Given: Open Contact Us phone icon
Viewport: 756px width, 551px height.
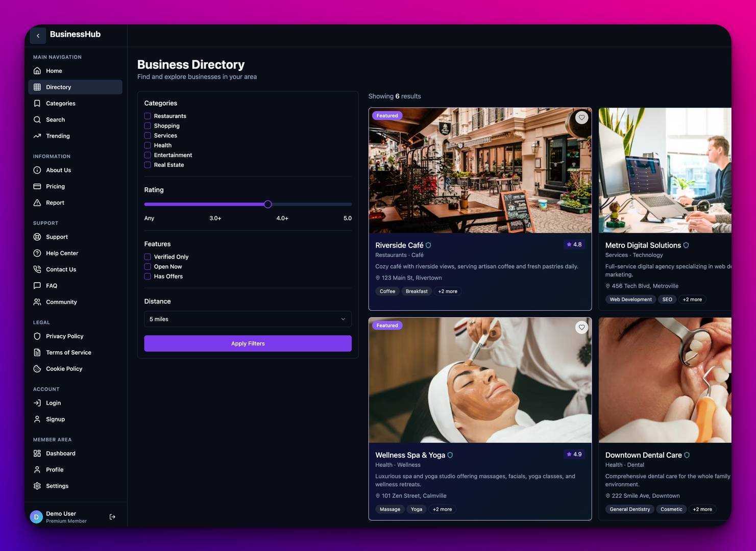Looking at the screenshot, I should [x=37, y=269].
